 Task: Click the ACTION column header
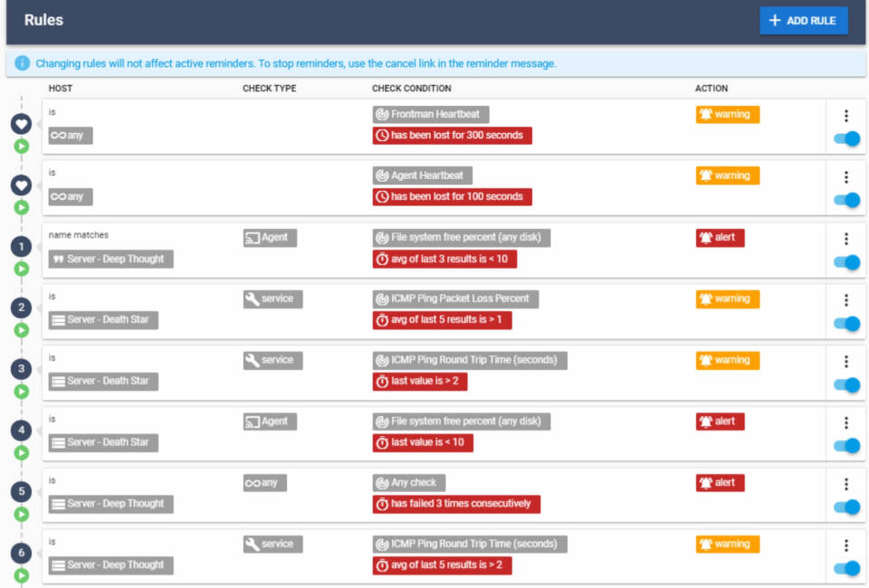[711, 89]
